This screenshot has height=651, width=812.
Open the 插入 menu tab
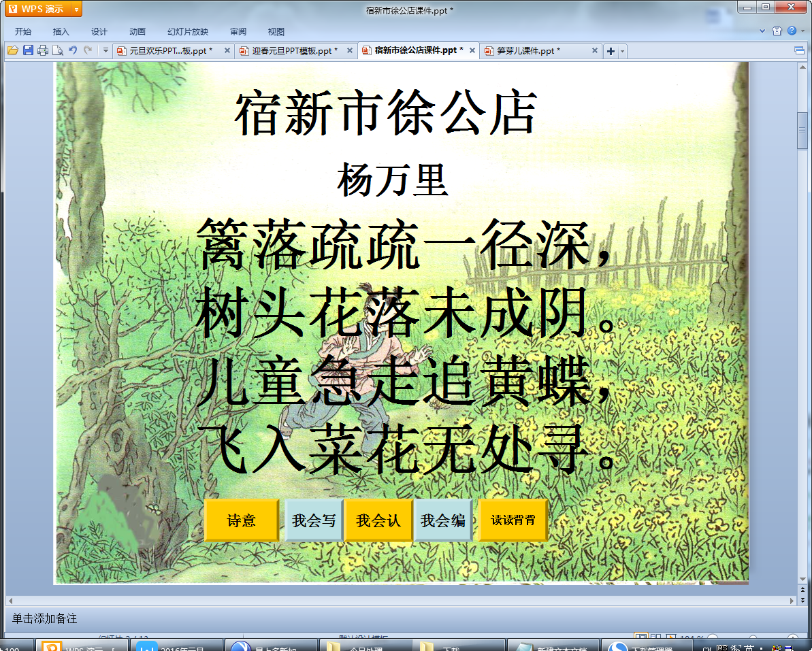tap(61, 31)
